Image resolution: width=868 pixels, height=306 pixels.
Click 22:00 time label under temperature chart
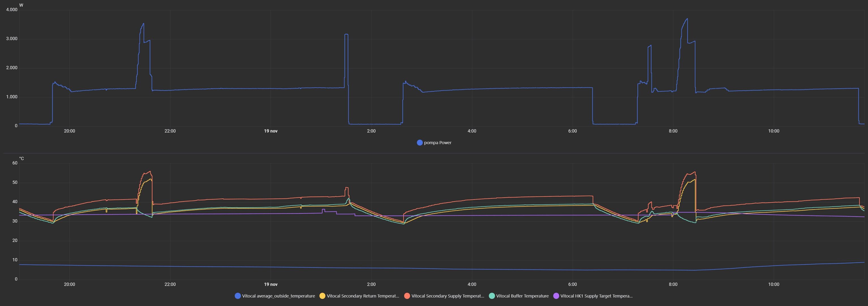(170, 284)
